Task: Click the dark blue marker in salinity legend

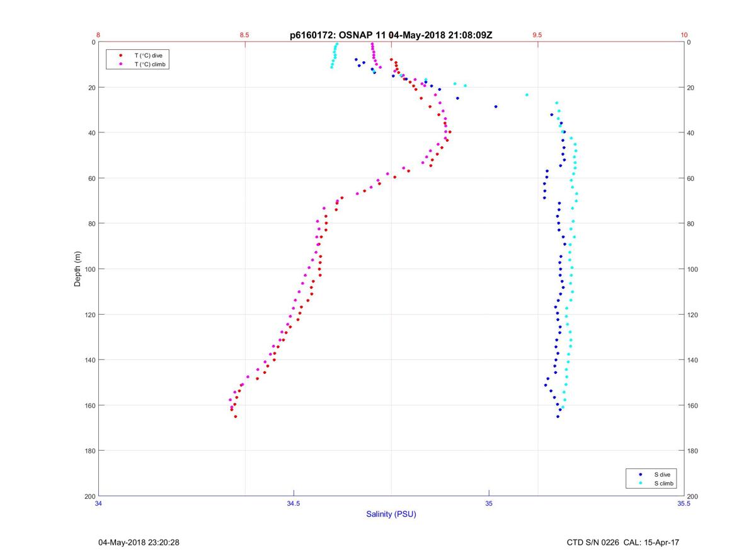Action: pyautogui.click(x=641, y=474)
